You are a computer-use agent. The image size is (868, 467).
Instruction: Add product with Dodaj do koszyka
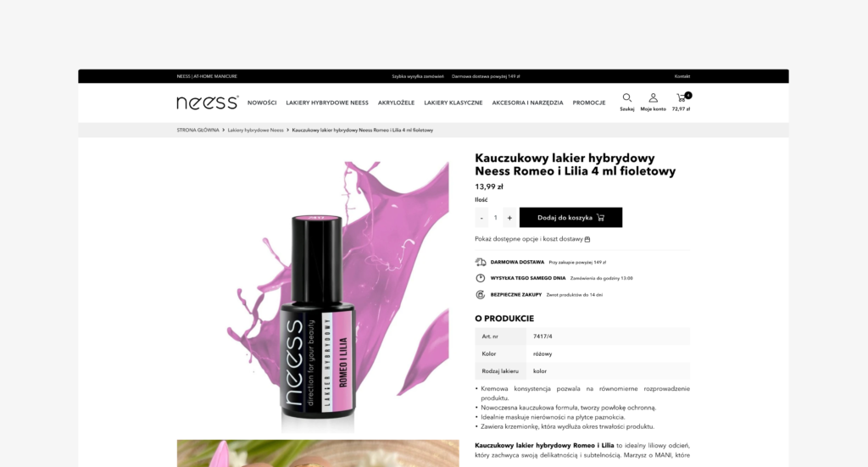tap(570, 218)
